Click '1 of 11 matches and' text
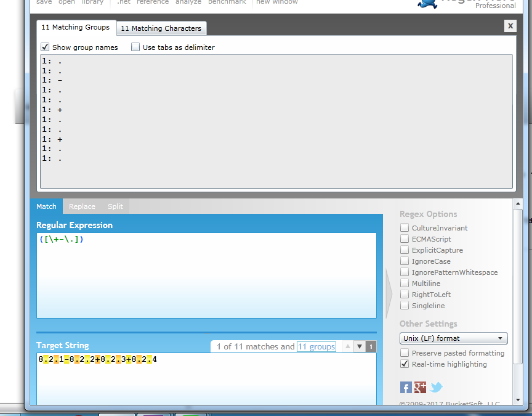 256,346
